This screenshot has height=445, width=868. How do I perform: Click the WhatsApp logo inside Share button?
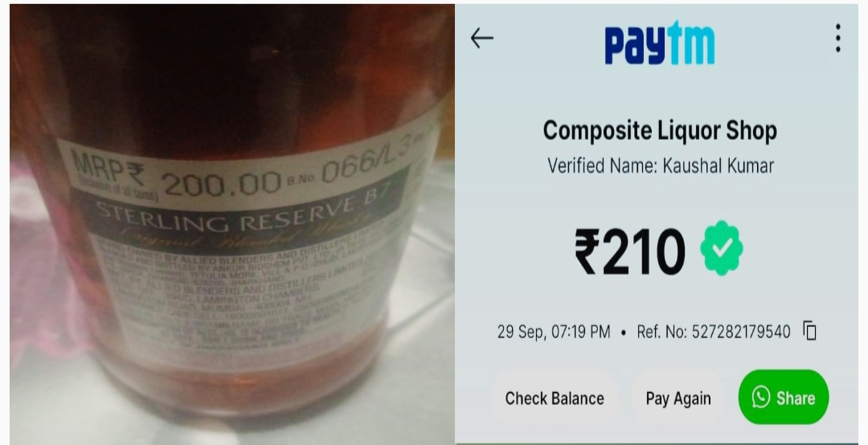coord(760,398)
